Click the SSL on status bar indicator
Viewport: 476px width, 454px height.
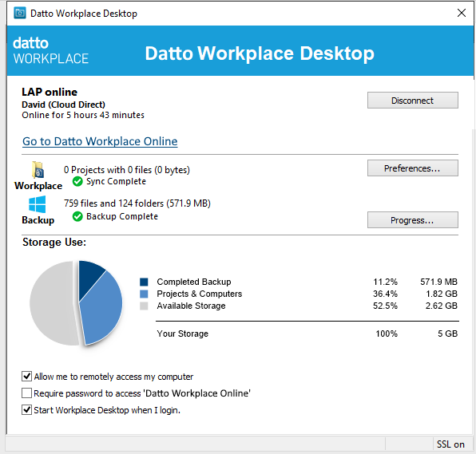click(x=450, y=444)
